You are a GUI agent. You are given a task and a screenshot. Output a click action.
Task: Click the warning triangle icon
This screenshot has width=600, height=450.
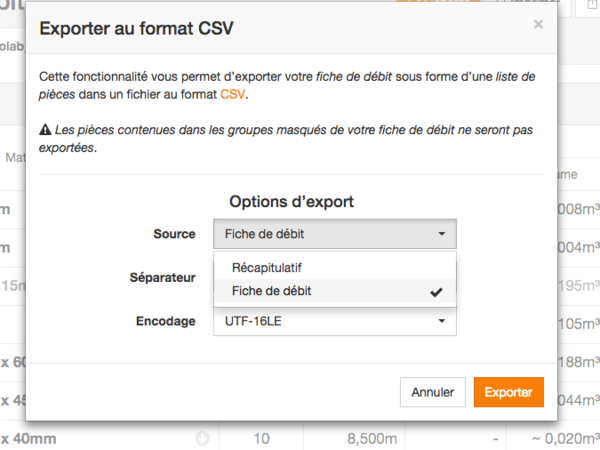44,130
